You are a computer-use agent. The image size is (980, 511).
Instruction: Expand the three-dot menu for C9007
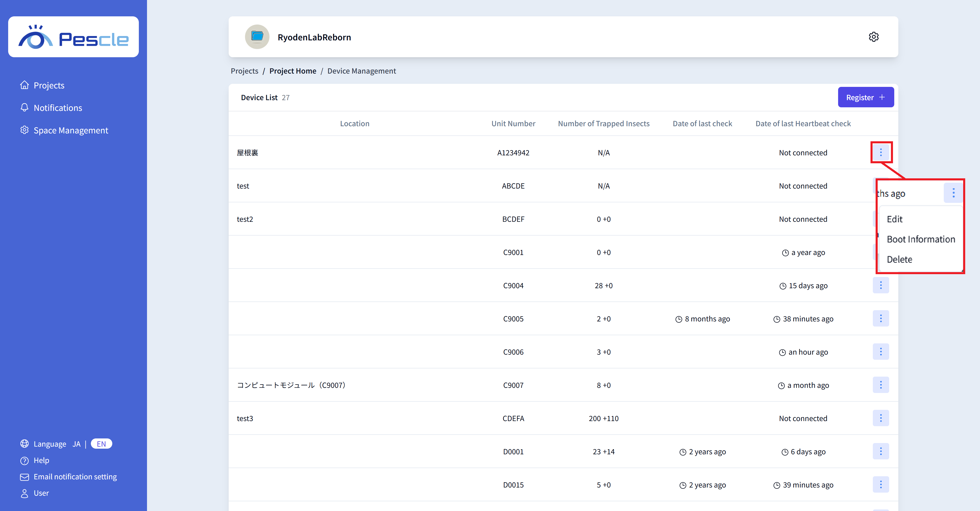coord(881,385)
